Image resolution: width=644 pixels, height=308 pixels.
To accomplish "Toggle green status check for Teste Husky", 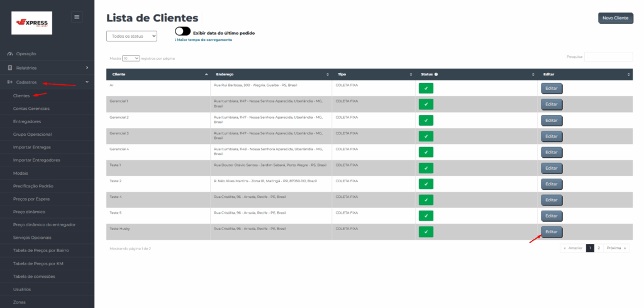I will [x=426, y=232].
